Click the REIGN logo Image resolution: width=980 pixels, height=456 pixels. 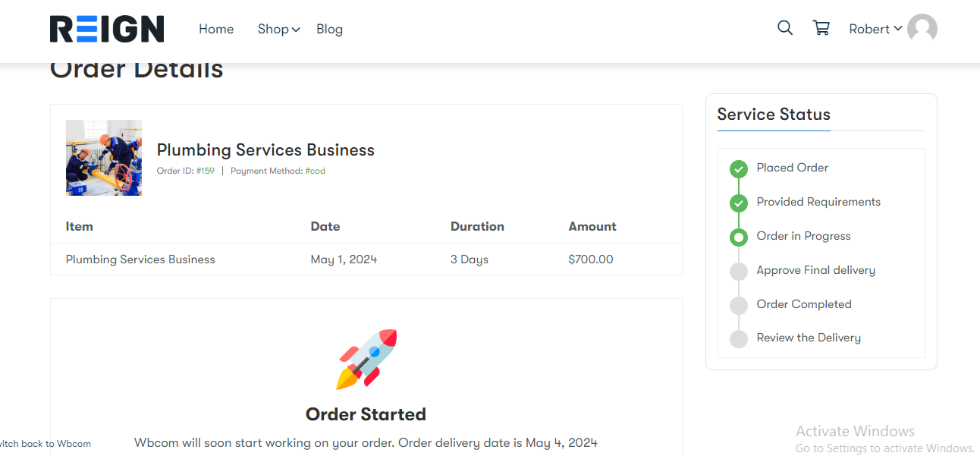click(x=107, y=29)
